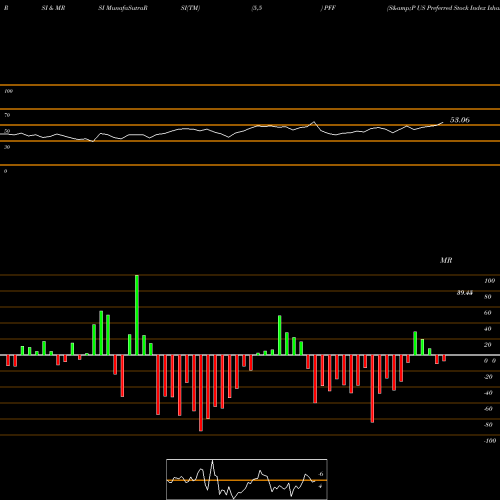Click the MR value 39.44

(x=465, y=293)
